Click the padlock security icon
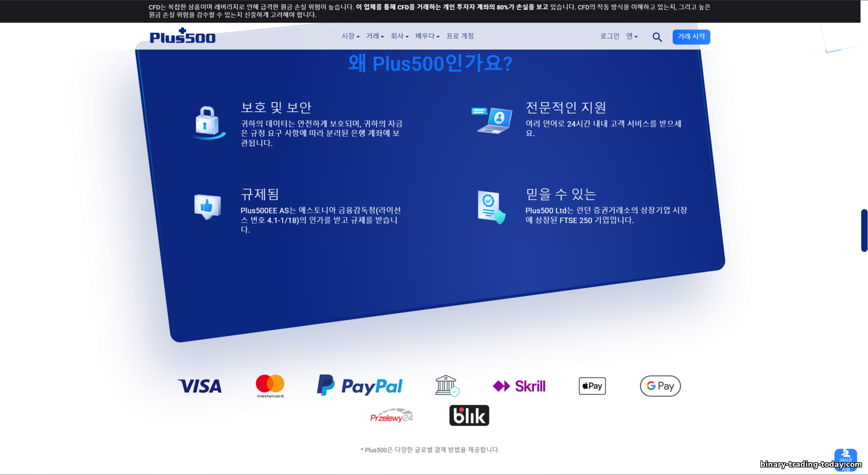The height and width of the screenshot is (475, 868). pyautogui.click(x=207, y=122)
